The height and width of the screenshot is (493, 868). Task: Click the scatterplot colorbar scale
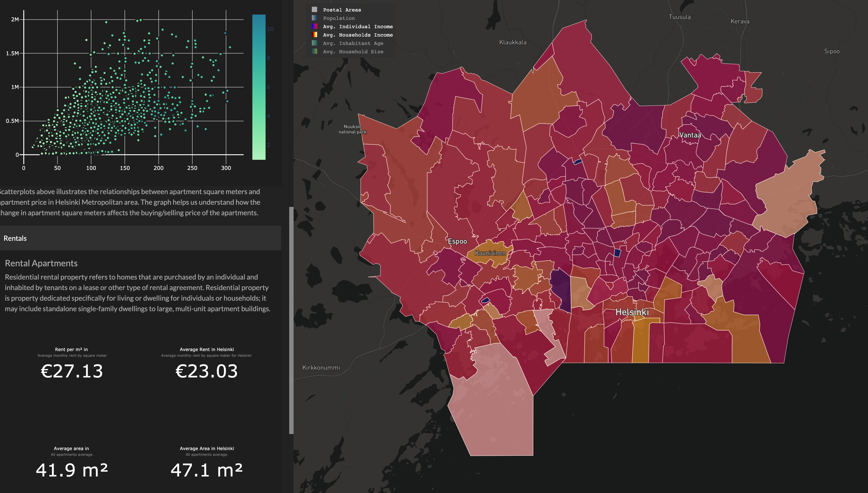(259, 87)
